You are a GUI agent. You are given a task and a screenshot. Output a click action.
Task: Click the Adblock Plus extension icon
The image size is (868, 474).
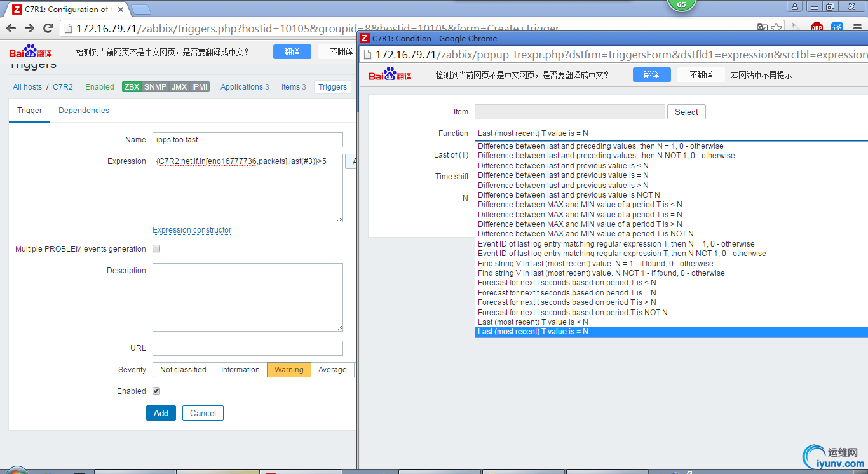point(817,28)
